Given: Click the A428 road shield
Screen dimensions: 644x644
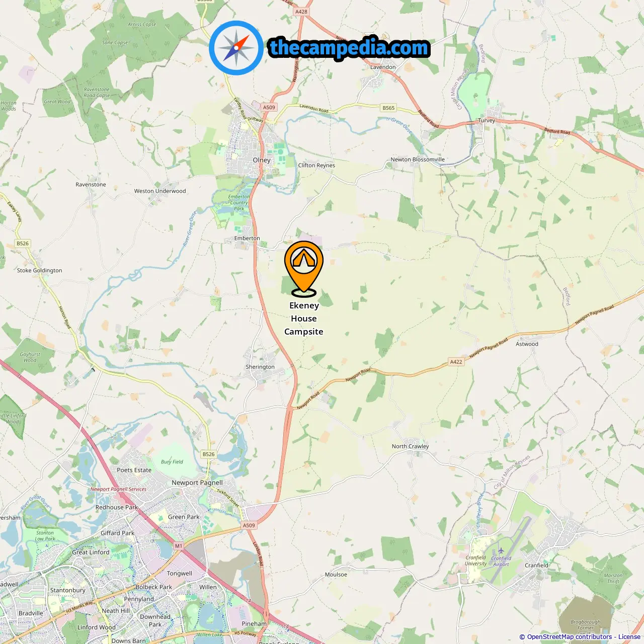Looking at the screenshot, I should 301,12.
